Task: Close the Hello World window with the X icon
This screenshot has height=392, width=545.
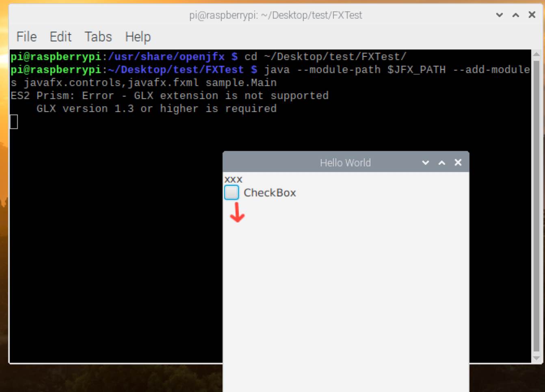Action: [x=458, y=162]
